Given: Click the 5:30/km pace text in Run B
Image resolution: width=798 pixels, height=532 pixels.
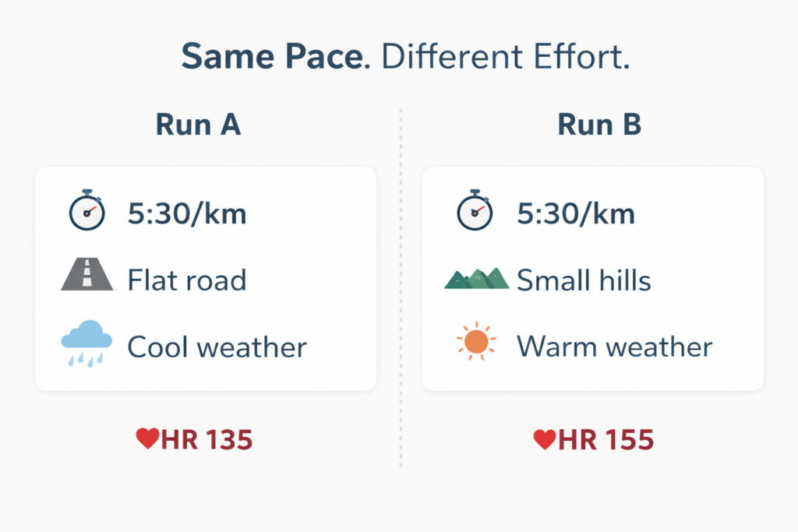Looking at the screenshot, I should pos(576,213).
